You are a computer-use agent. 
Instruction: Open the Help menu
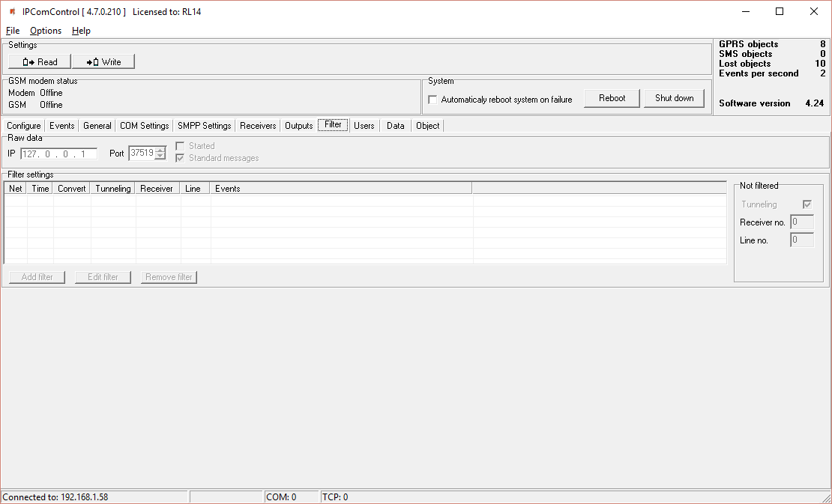(x=81, y=31)
